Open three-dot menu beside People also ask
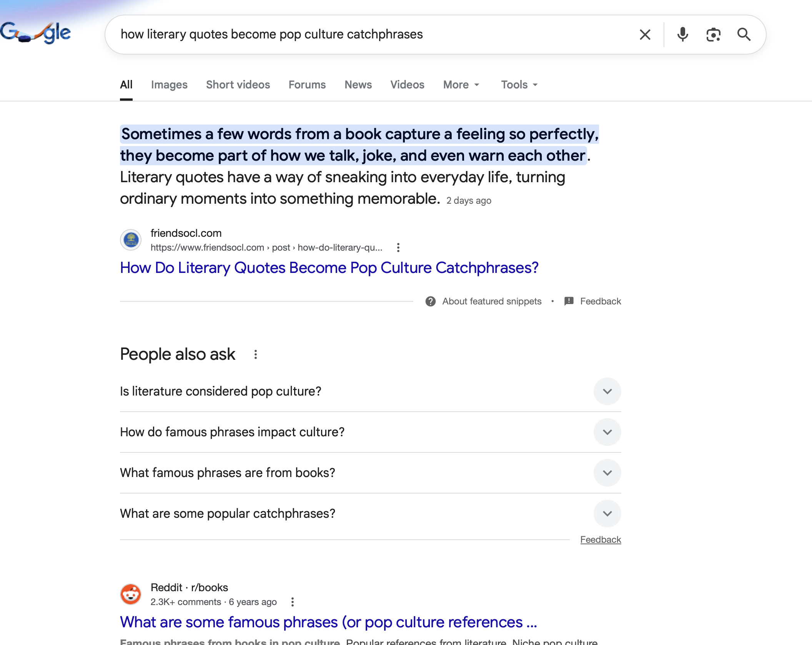 pyautogui.click(x=256, y=354)
